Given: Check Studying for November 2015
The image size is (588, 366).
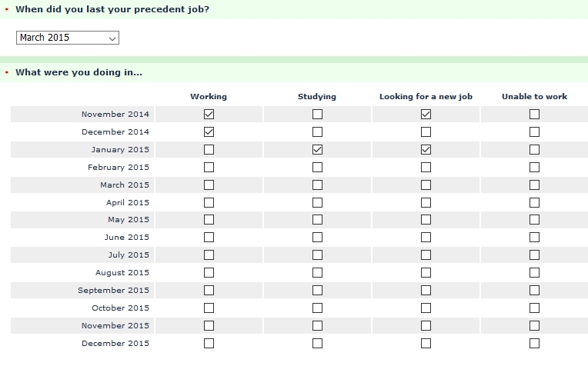Looking at the screenshot, I should point(317,326).
